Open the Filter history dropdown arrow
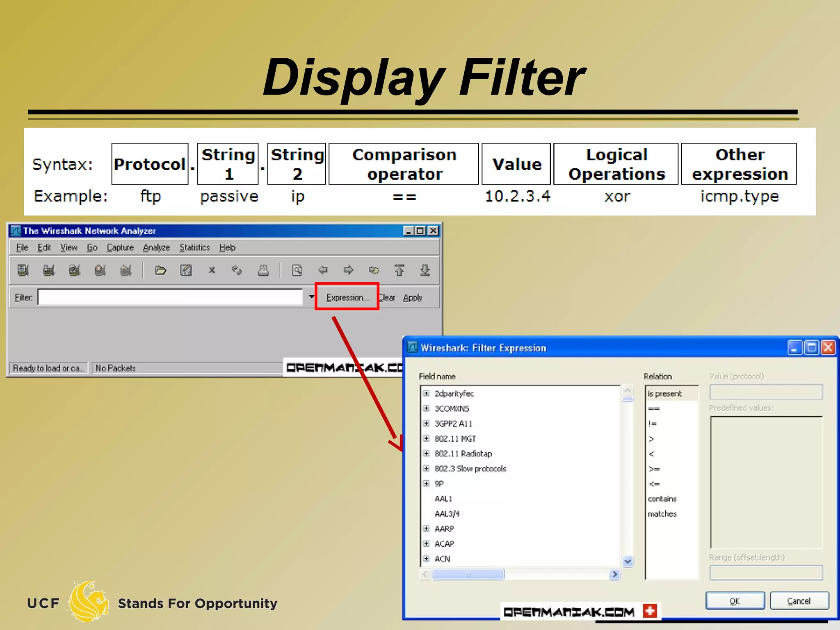The height and width of the screenshot is (630, 840). coord(312,297)
